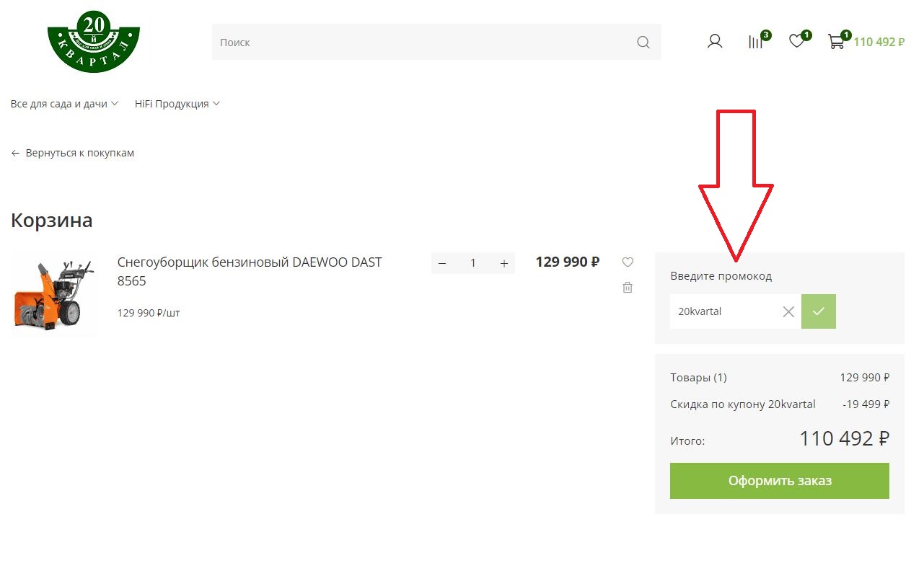Click the discount amount -19 499 ₽

[x=866, y=404]
